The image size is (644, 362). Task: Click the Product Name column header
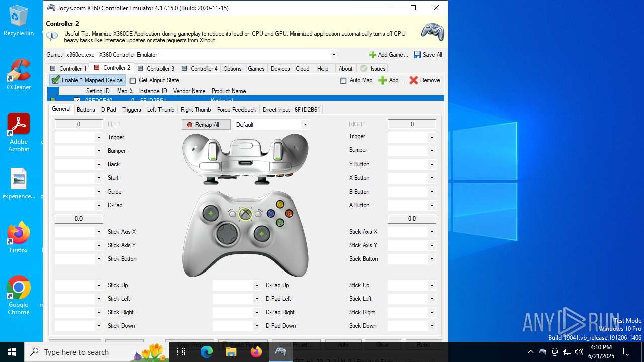point(228,91)
